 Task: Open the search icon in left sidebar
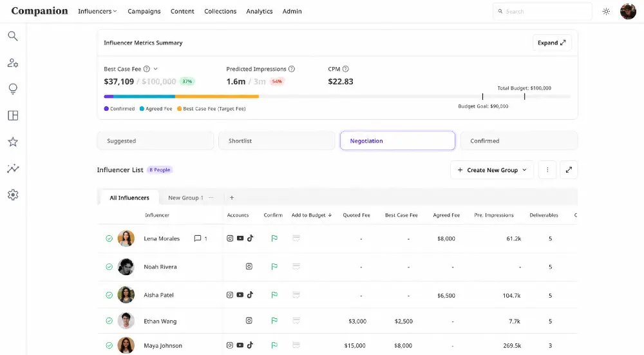[13, 36]
